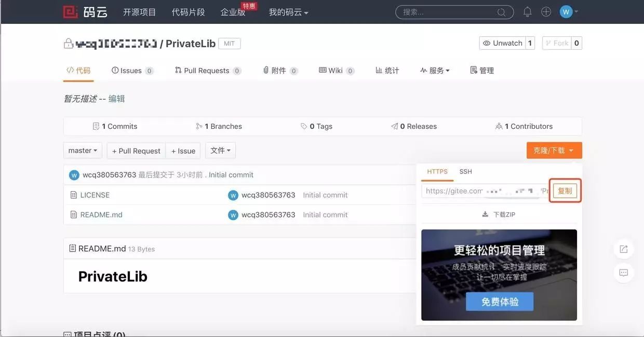Click the commit author avatar in header row
This screenshot has height=337, width=644.
pos(74,175)
